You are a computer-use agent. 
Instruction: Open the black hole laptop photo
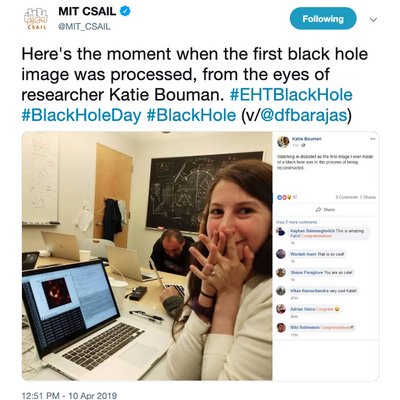[x=147, y=256]
